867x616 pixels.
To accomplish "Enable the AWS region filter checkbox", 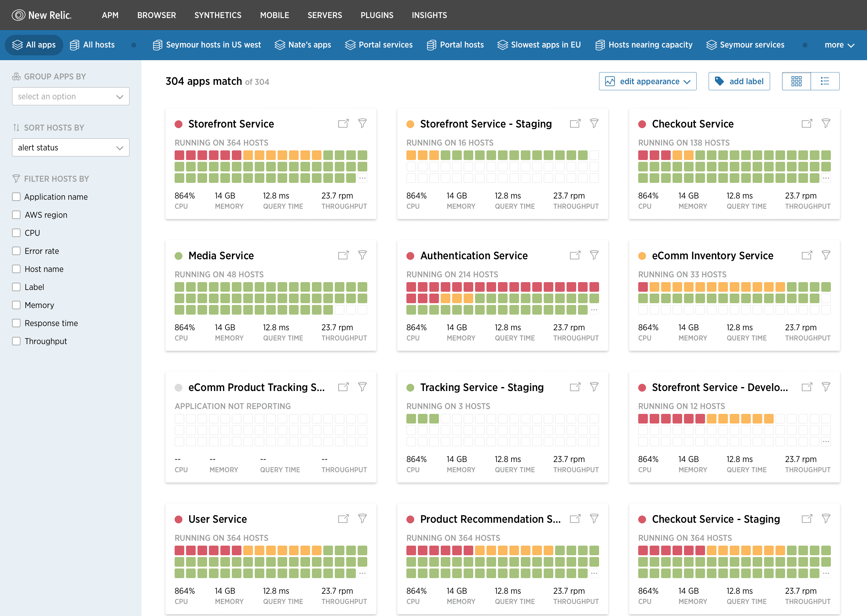I will pos(16,215).
